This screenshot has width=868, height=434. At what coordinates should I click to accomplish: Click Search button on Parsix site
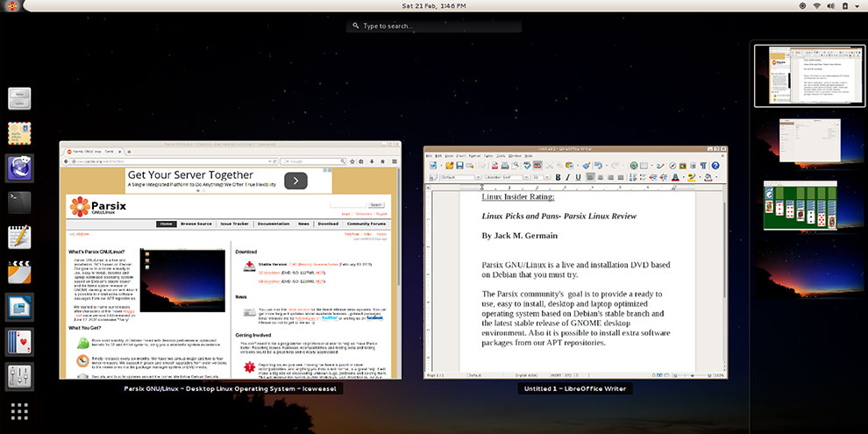[376, 204]
